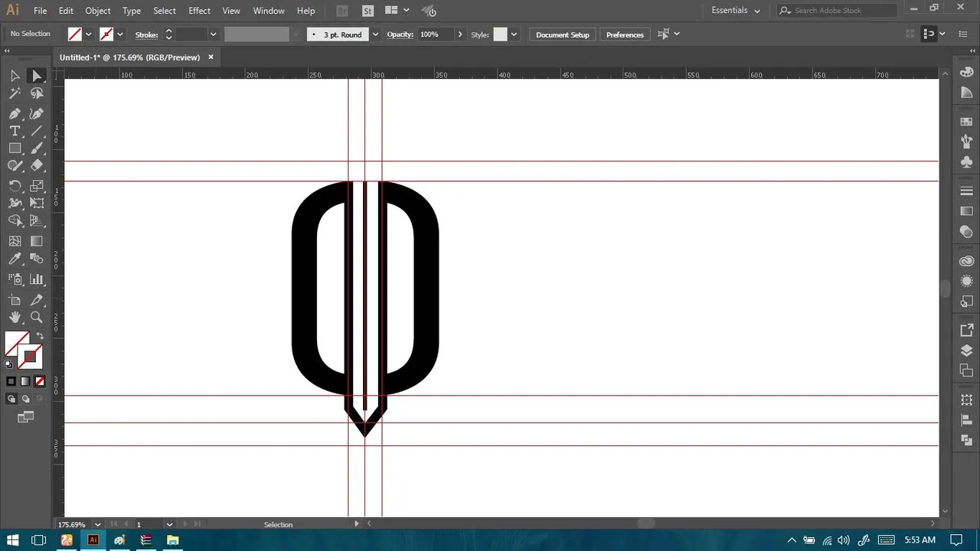Switch to Untitled-1 document tab
Image resolution: width=980 pixels, height=551 pixels.
click(129, 57)
